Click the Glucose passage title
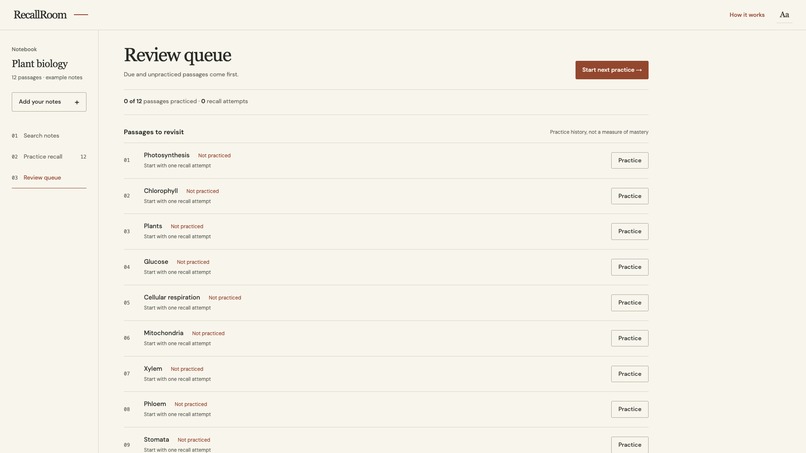The image size is (806, 453). pyautogui.click(x=156, y=262)
